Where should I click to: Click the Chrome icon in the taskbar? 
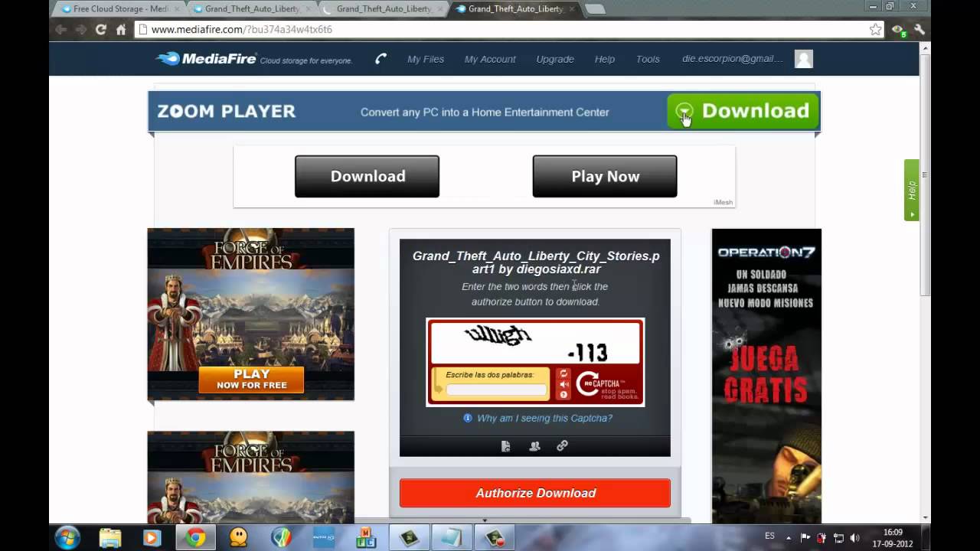(196, 538)
